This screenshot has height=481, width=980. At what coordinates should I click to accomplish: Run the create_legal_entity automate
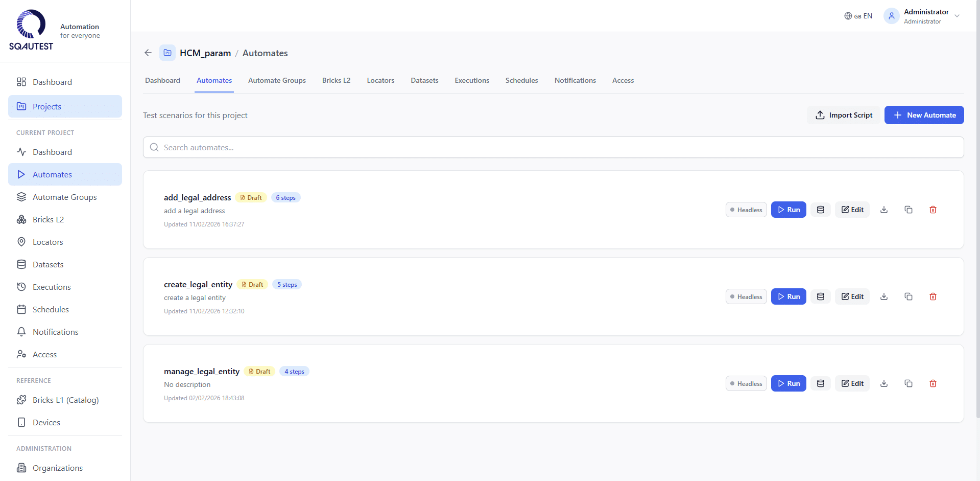point(788,296)
